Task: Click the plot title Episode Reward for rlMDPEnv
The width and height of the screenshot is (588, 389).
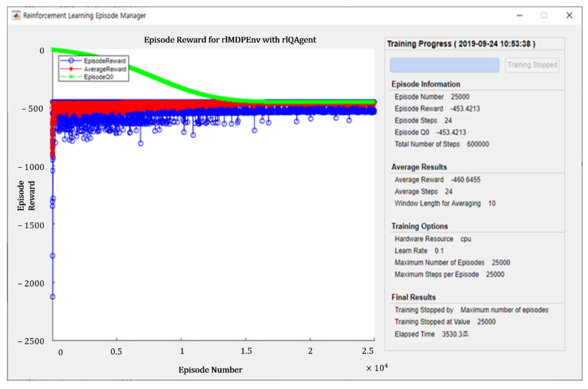Action: point(230,40)
